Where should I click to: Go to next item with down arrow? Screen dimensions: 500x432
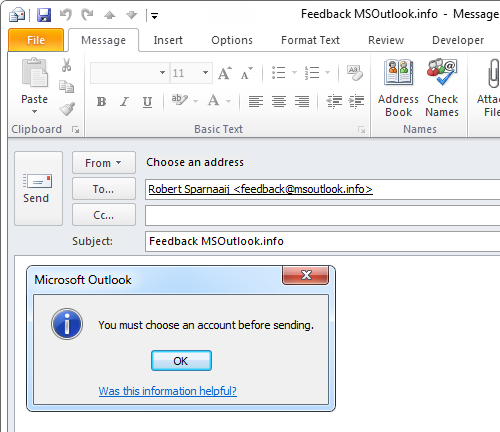click(x=132, y=15)
